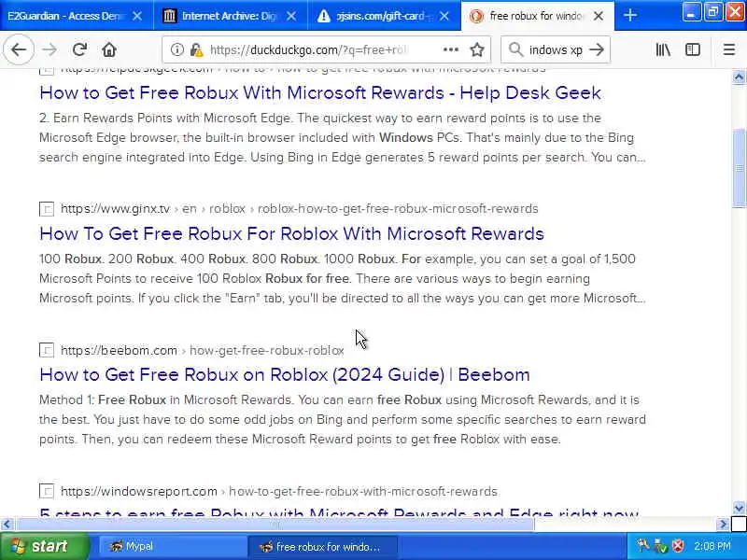Click the https://www.ginx.tv URL text
Image resolution: width=747 pixels, height=560 pixels.
pyautogui.click(x=115, y=208)
